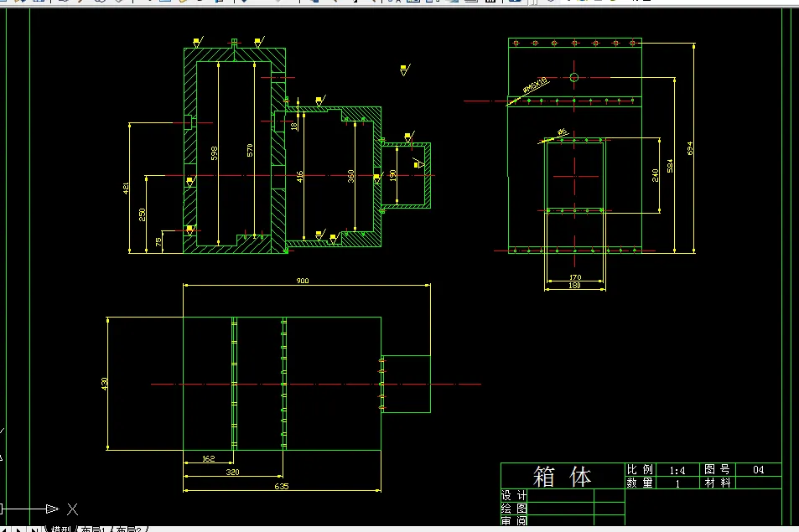Select the 320 dimension text
799x532 pixels.
232,472
